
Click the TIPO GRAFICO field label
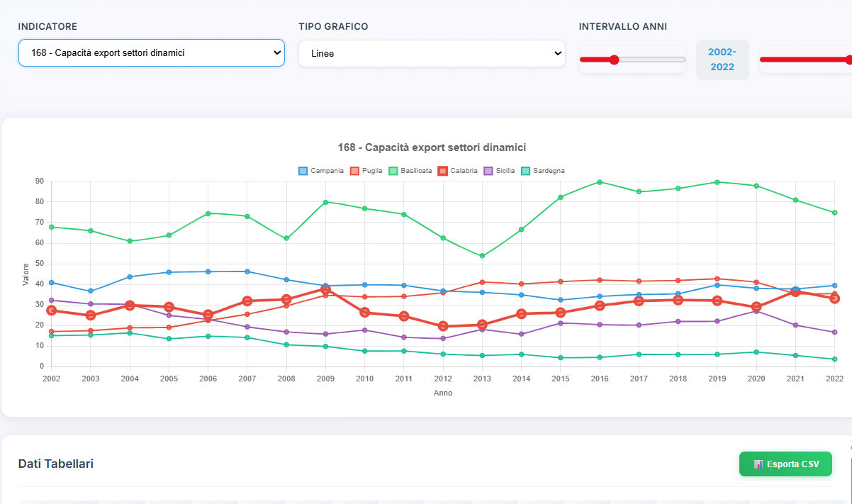coord(333,27)
